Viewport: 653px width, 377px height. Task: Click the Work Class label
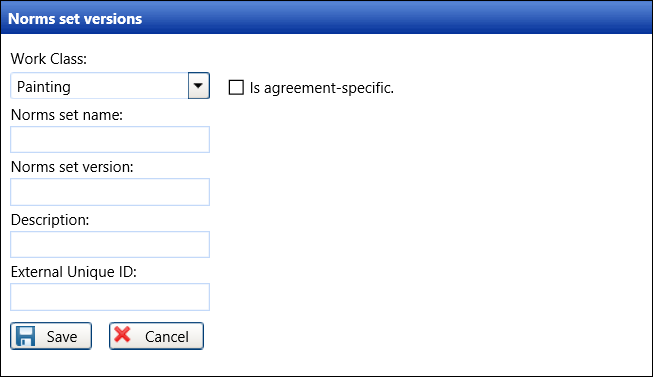49,59
